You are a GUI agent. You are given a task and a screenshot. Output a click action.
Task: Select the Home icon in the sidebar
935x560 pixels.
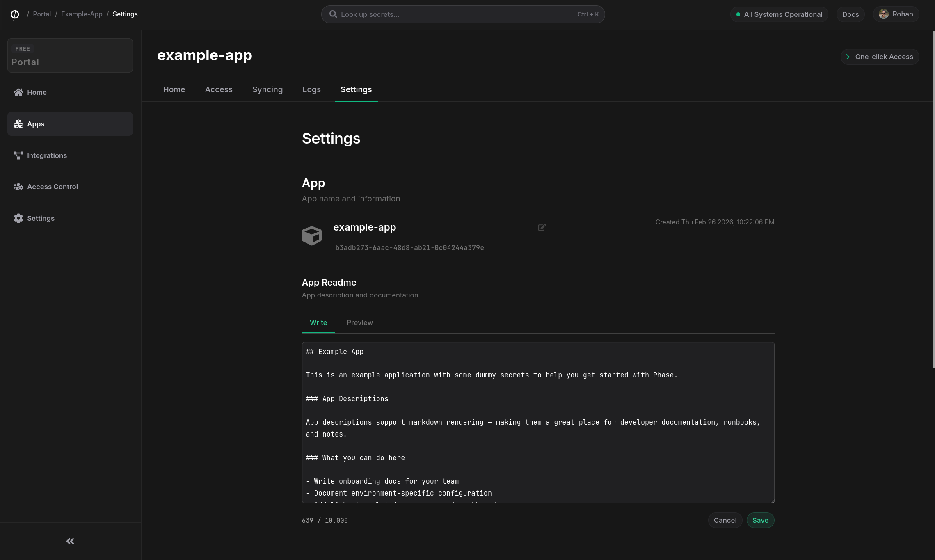[x=18, y=92]
